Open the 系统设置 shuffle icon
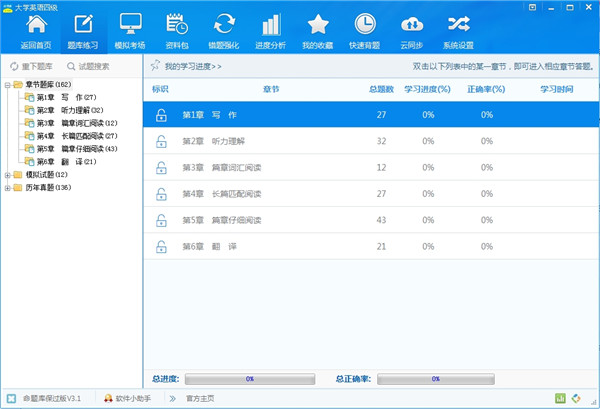Screen dimensions: 600x409 pyautogui.click(x=458, y=24)
